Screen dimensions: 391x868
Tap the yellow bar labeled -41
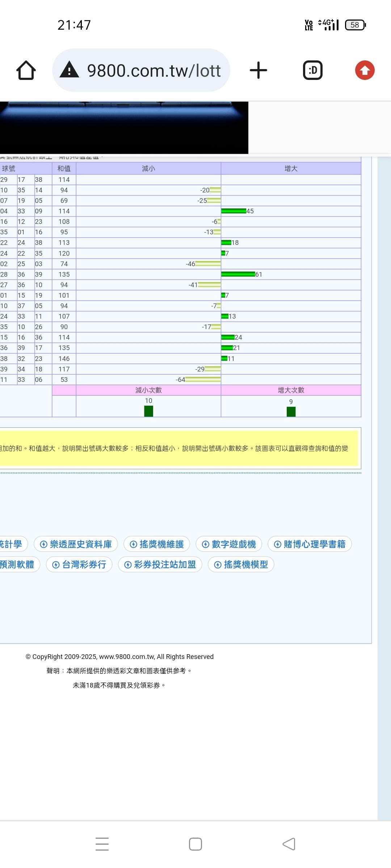[209, 285]
